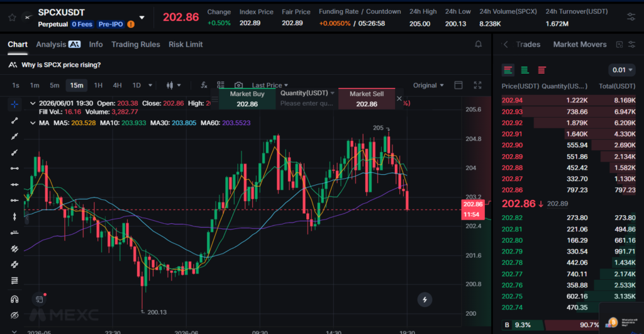Switch chart to 1D interval
Viewport: 644px width, 334px height.
coord(136,85)
